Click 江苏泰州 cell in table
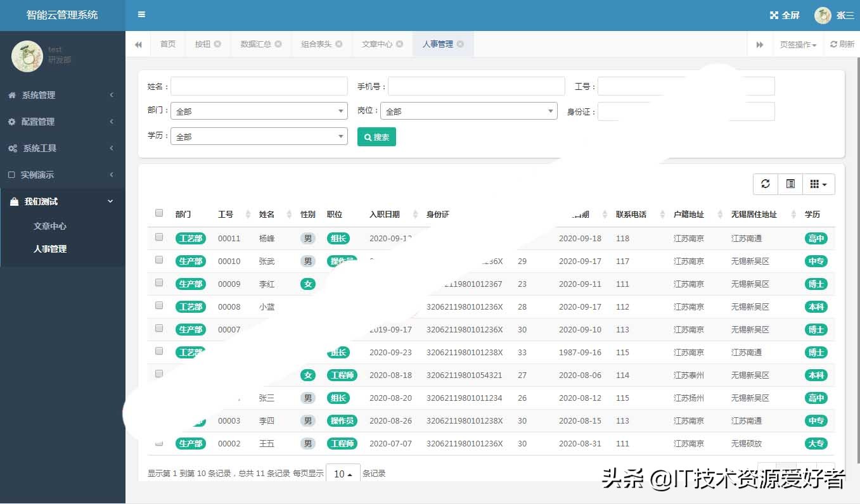The width and height of the screenshot is (860, 504). (x=689, y=375)
